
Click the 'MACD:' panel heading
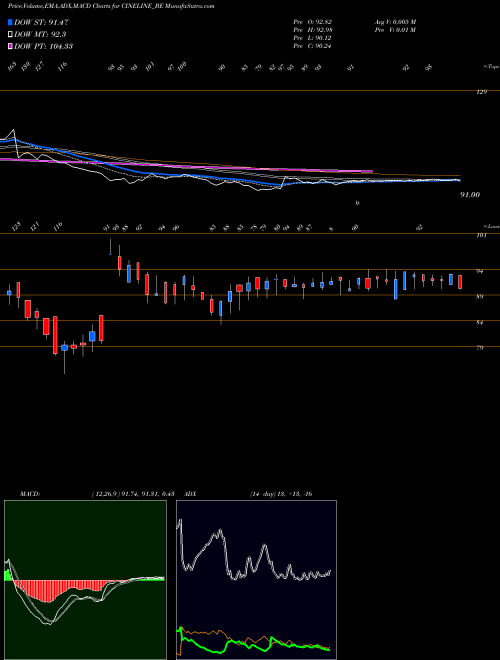(29, 494)
